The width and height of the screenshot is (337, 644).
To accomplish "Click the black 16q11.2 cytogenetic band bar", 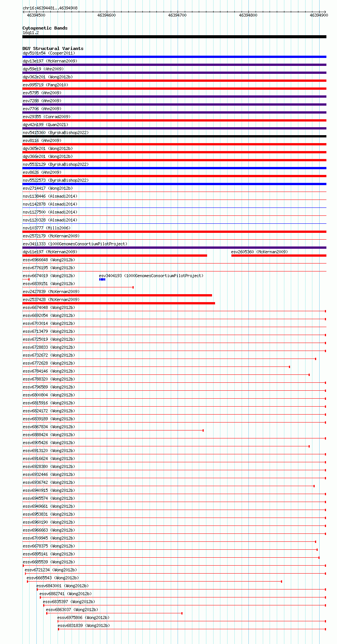I will tap(175, 37).
